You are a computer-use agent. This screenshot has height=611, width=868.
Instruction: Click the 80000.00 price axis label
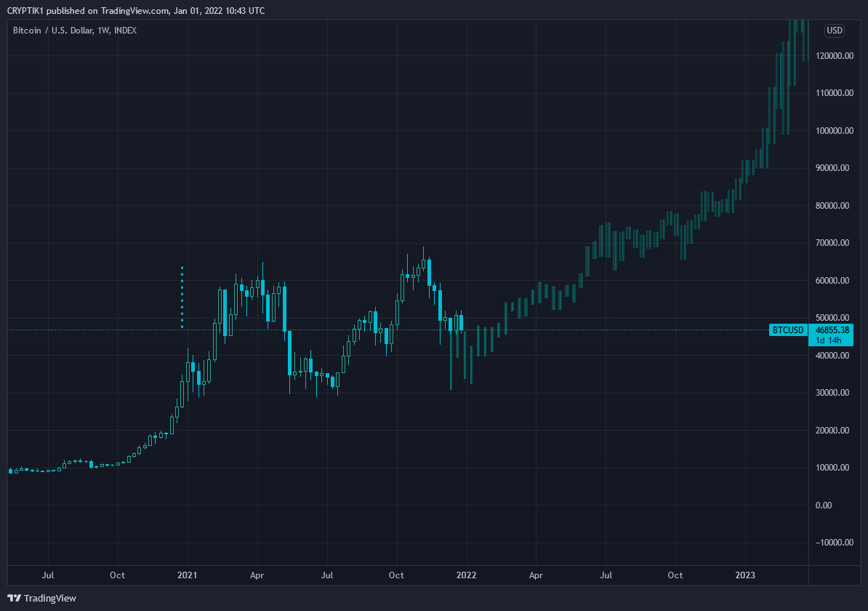832,206
